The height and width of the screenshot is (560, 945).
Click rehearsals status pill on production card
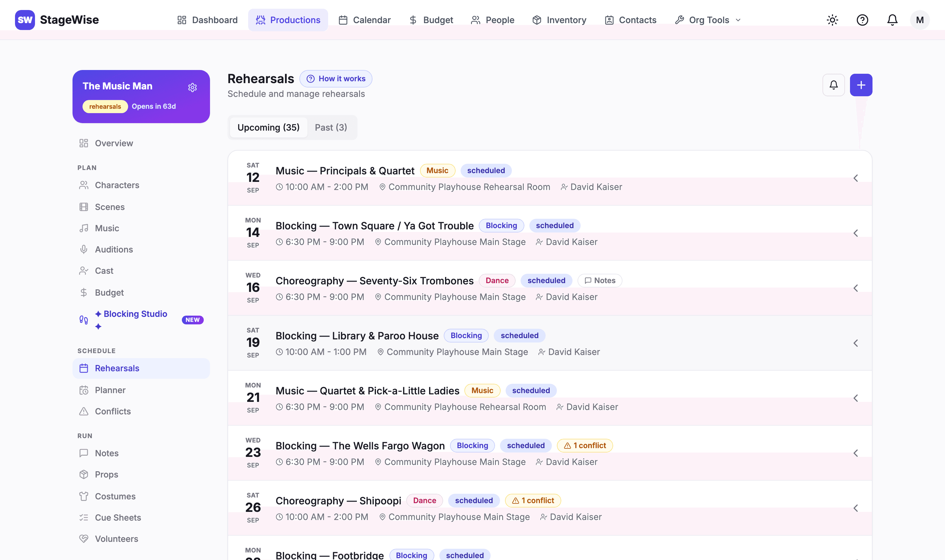click(x=105, y=107)
